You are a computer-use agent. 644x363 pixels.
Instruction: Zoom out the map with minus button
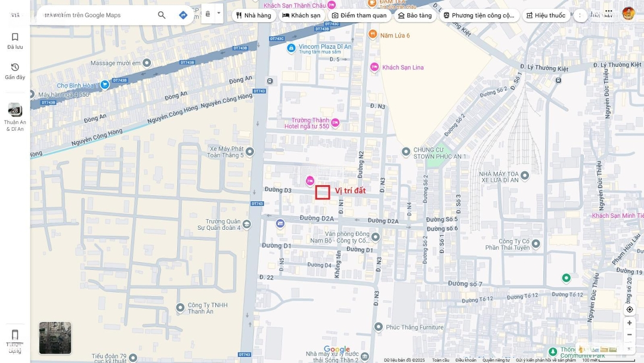(629, 334)
